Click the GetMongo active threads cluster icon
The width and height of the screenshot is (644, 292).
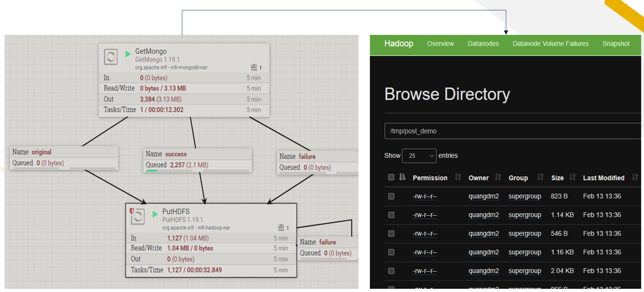(x=254, y=67)
